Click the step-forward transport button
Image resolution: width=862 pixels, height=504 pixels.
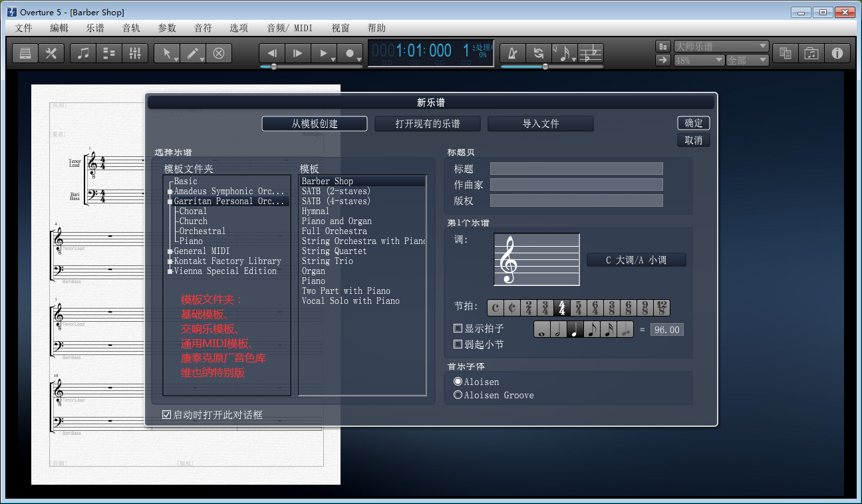[x=298, y=53]
